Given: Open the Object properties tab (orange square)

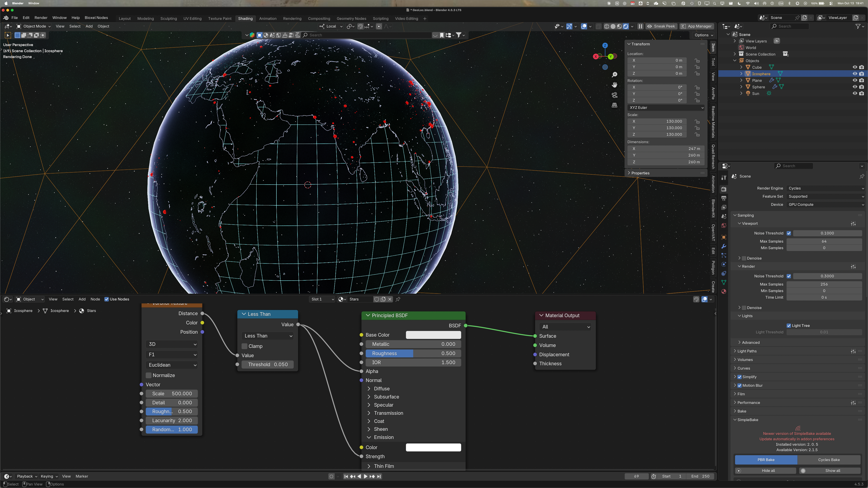Looking at the screenshot, I should tap(723, 237).
